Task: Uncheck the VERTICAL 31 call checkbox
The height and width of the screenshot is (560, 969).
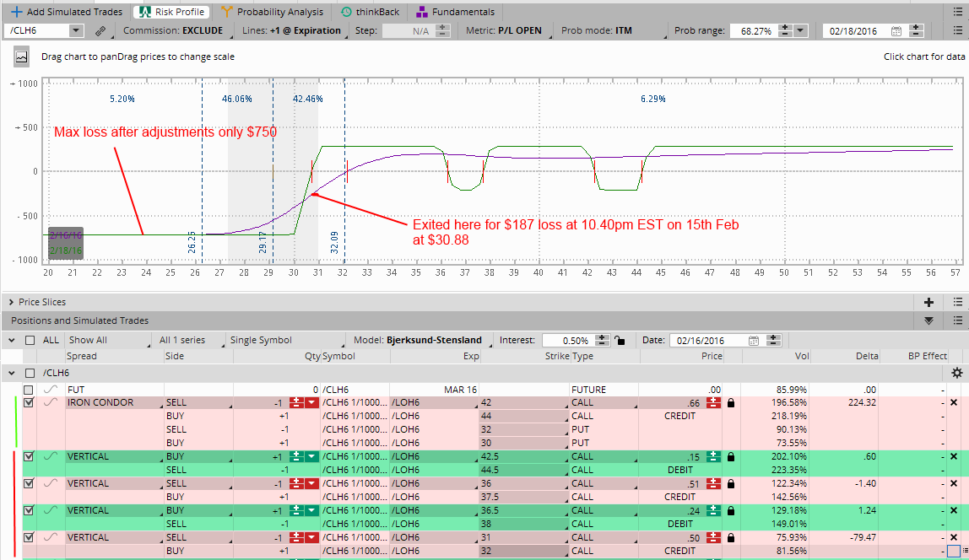Action: pos(29,538)
